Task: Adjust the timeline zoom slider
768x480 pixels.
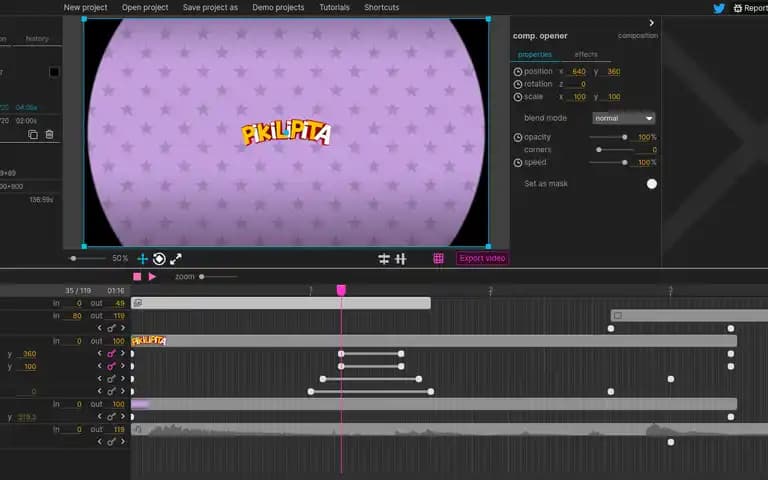Action: click(x=218, y=277)
